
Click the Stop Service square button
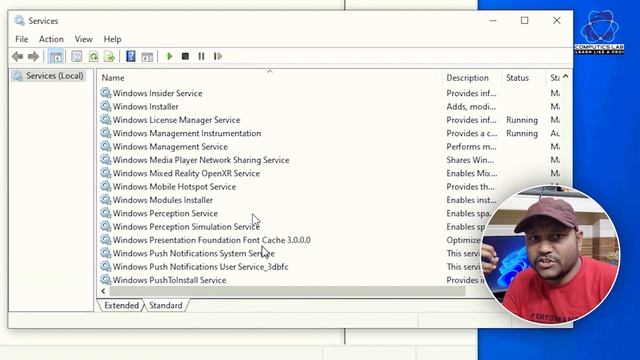click(x=185, y=56)
